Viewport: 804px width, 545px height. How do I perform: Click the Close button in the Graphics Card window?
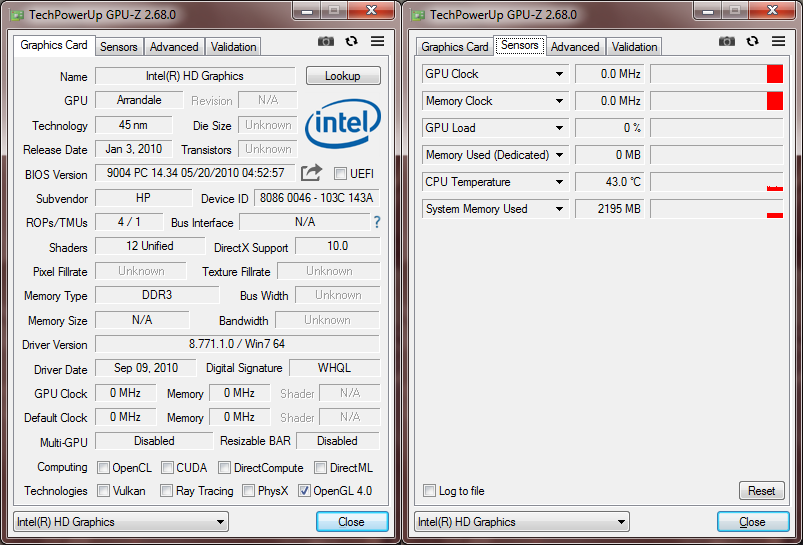point(352,522)
